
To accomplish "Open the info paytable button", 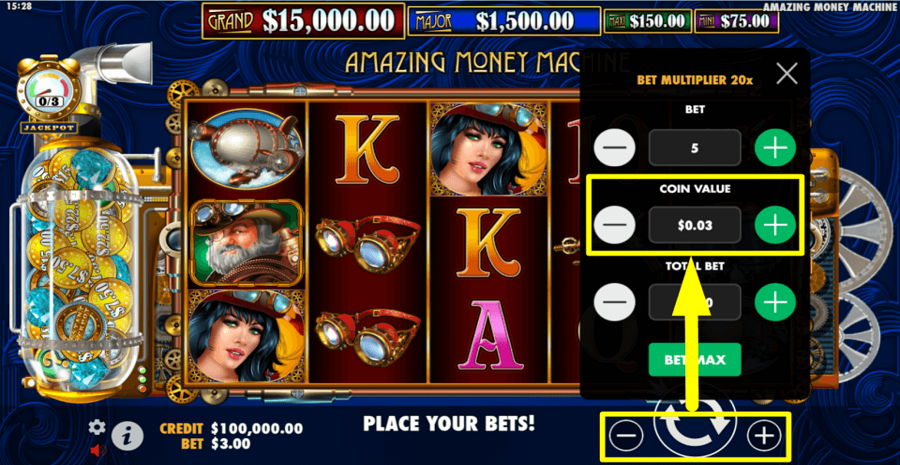I will point(127,437).
